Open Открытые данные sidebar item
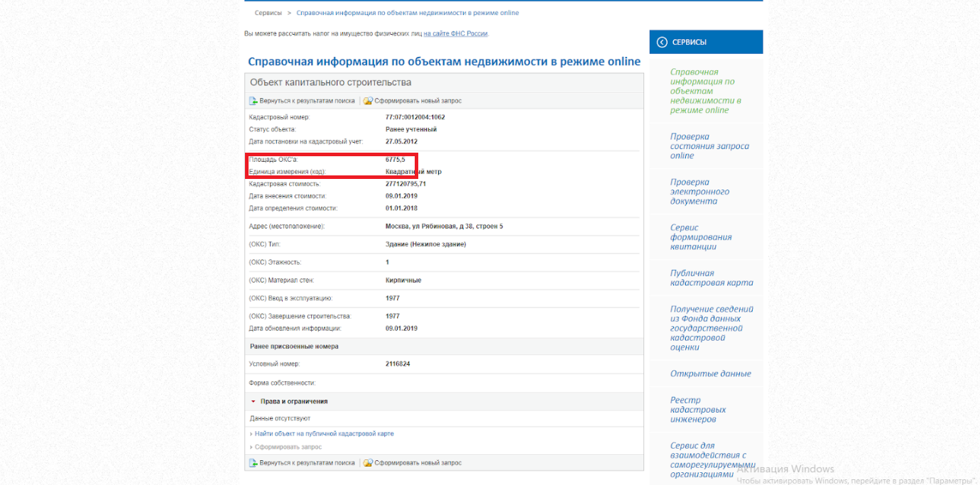The height and width of the screenshot is (485, 980). tap(710, 374)
